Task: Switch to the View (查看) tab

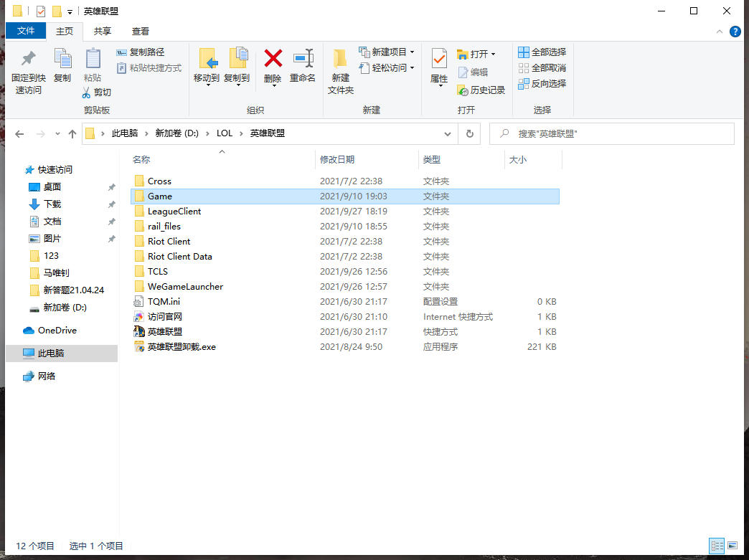Action: pos(141,31)
